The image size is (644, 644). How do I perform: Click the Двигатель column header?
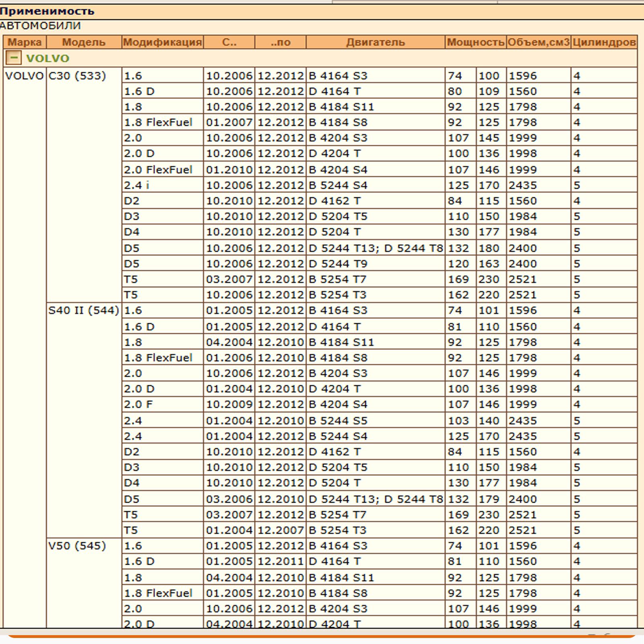pos(376,42)
